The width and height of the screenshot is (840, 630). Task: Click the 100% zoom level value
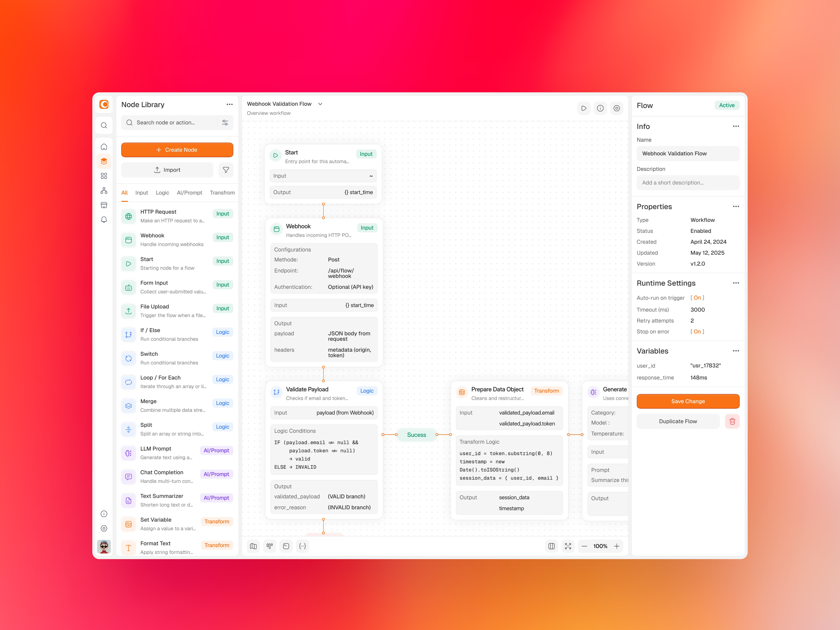(600, 546)
